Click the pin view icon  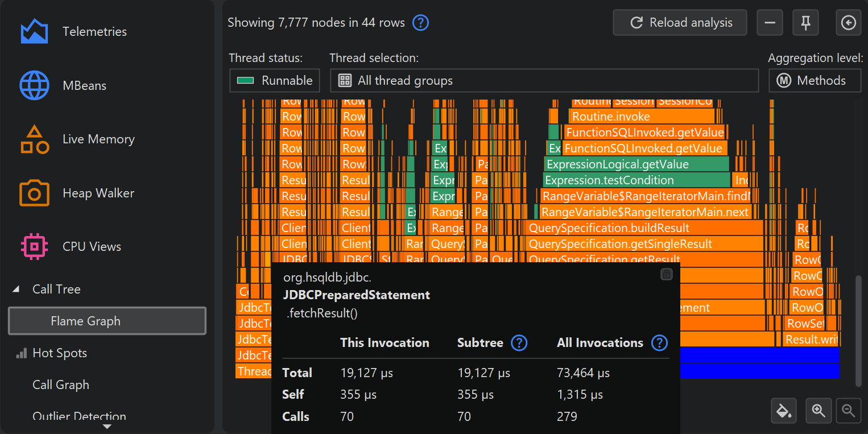coord(805,23)
